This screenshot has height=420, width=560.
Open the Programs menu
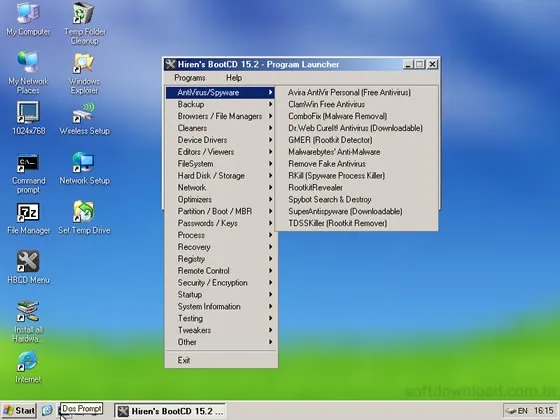click(x=190, y=78)
